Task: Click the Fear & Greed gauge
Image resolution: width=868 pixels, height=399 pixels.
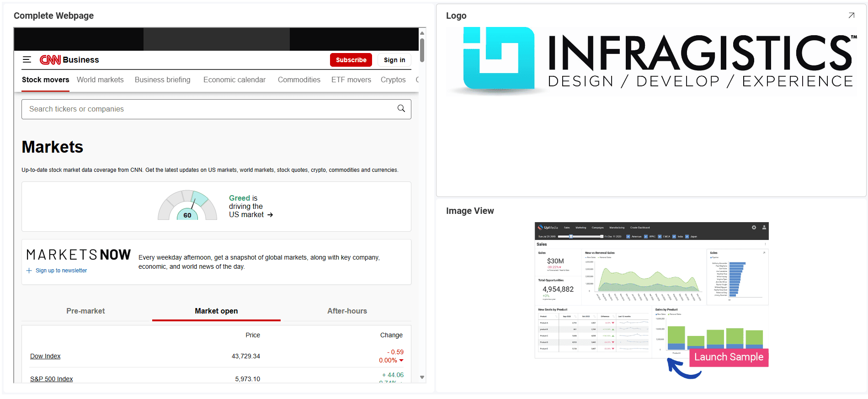Action: click(x=187, y=205)
